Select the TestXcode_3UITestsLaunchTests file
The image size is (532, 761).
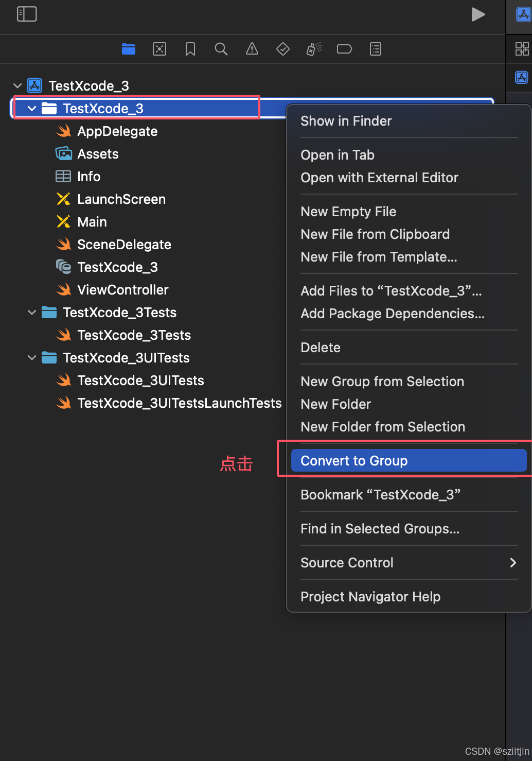[180, 403]
